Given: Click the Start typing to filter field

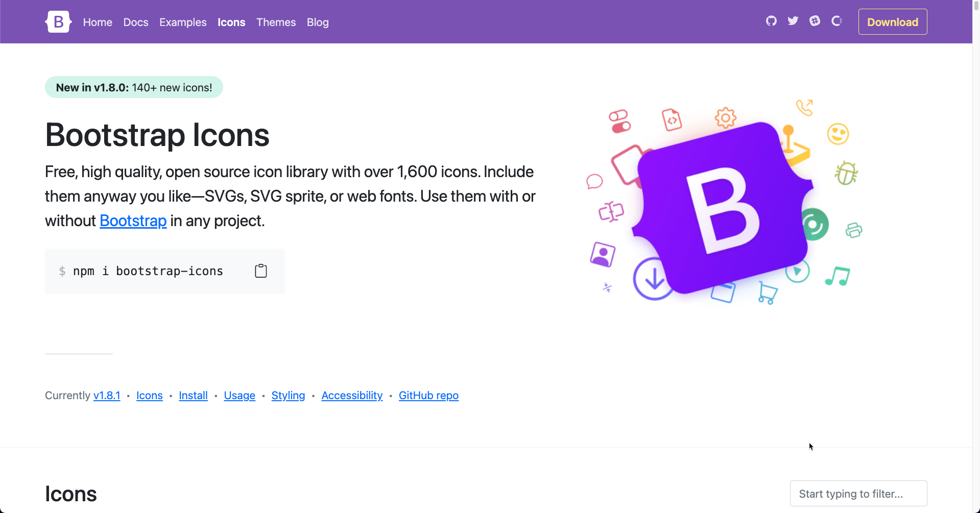Looking at the screenshot, I should coord(858,493).
